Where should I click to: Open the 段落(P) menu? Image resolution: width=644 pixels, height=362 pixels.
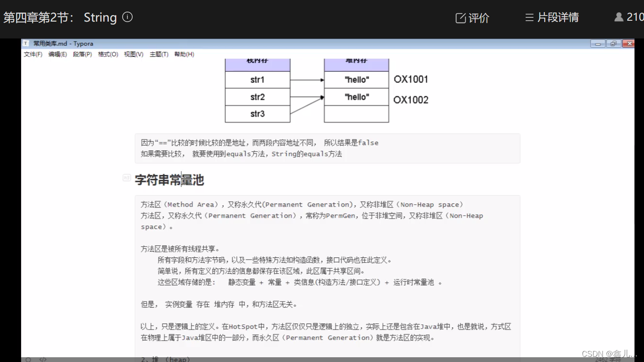(x=82, y=54)
